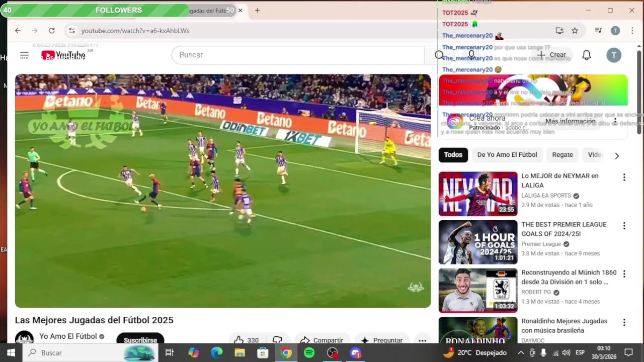Open OBS Studio from the taskbar
The width and height of the screenshot is (644, 362).
(333, 353)
